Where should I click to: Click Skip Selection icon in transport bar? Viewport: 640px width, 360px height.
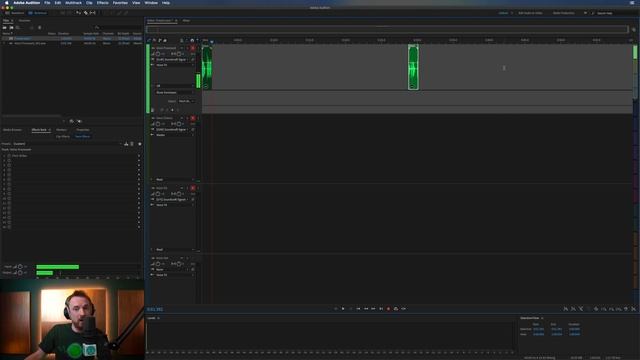coord(404,309)
